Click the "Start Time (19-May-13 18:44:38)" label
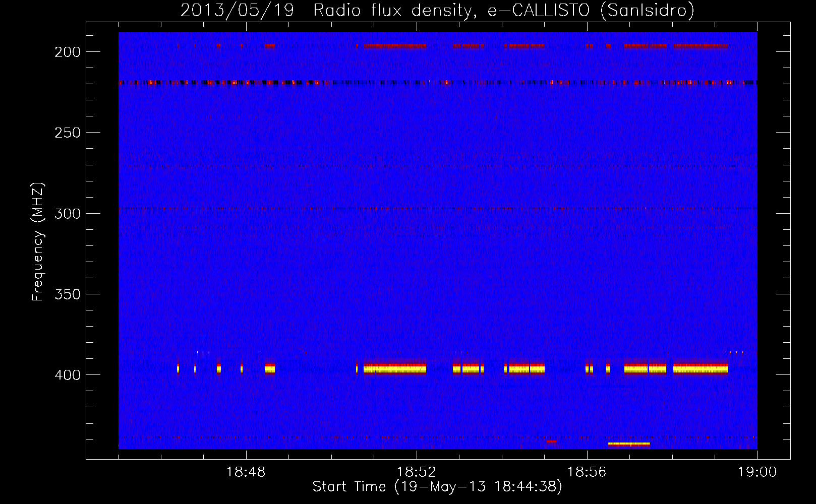 tap(437, 487)
